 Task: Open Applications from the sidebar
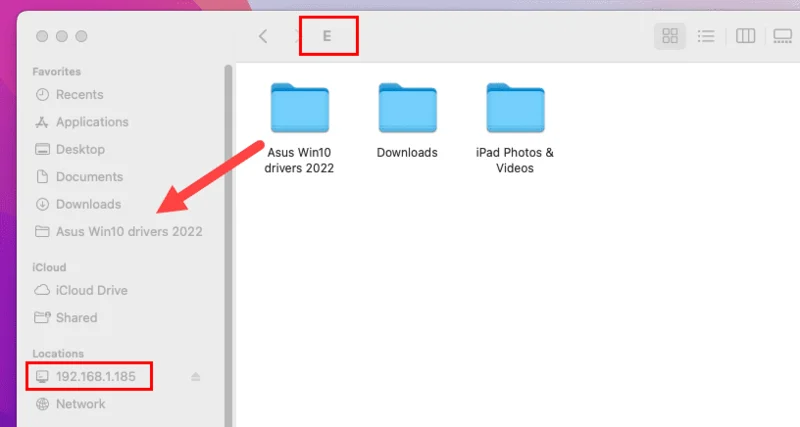coord(91,122)
